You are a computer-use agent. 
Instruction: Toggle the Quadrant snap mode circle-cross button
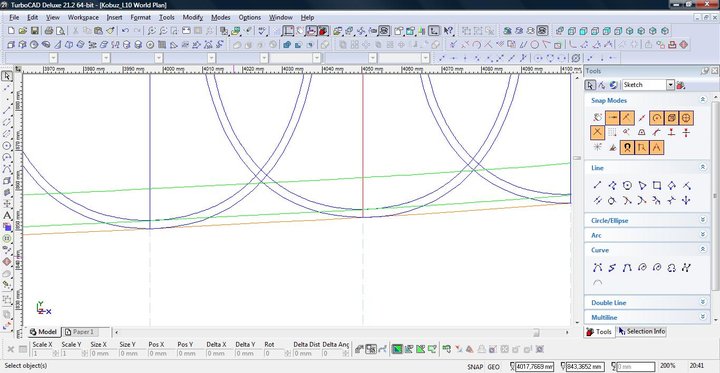pos(686,118)
